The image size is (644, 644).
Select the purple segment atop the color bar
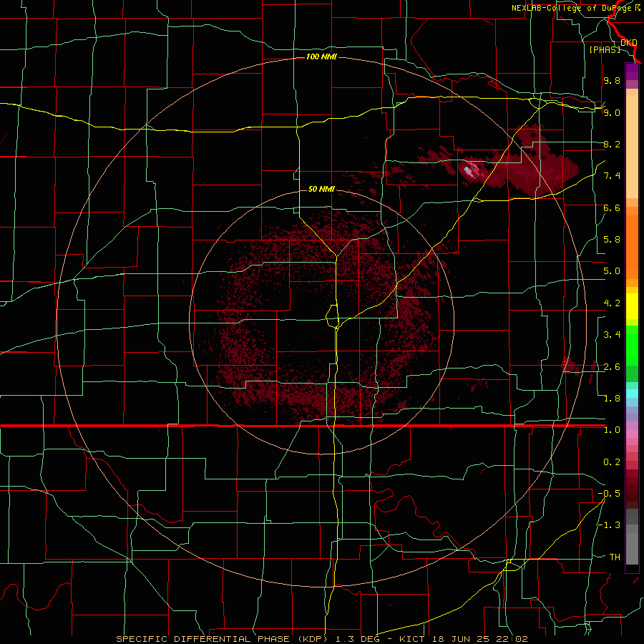pyautogui.click(x=632, y=72)
